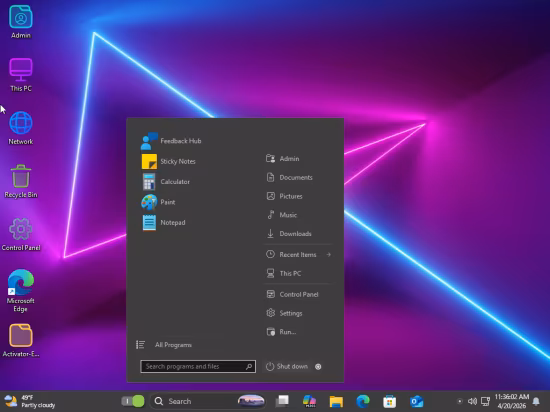
Task: Open the Network desktop icon
Action: pyautogui.click(x=21, y=128)
